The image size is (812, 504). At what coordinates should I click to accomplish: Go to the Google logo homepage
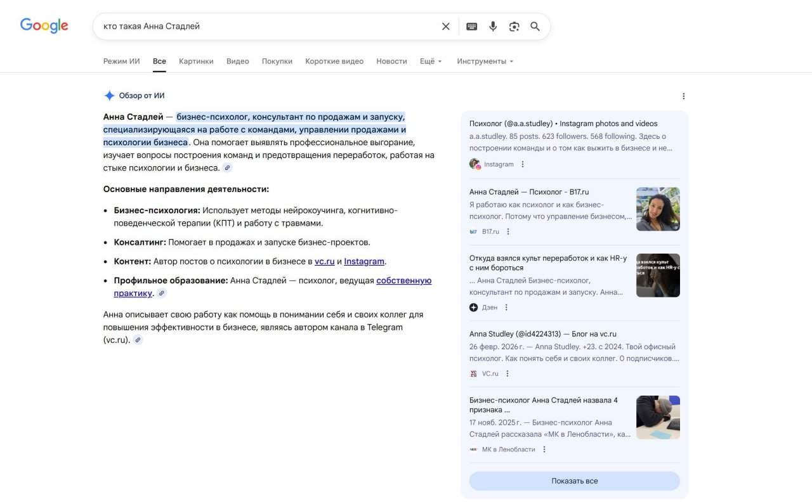pyautogui.click(x=44, y=25)
